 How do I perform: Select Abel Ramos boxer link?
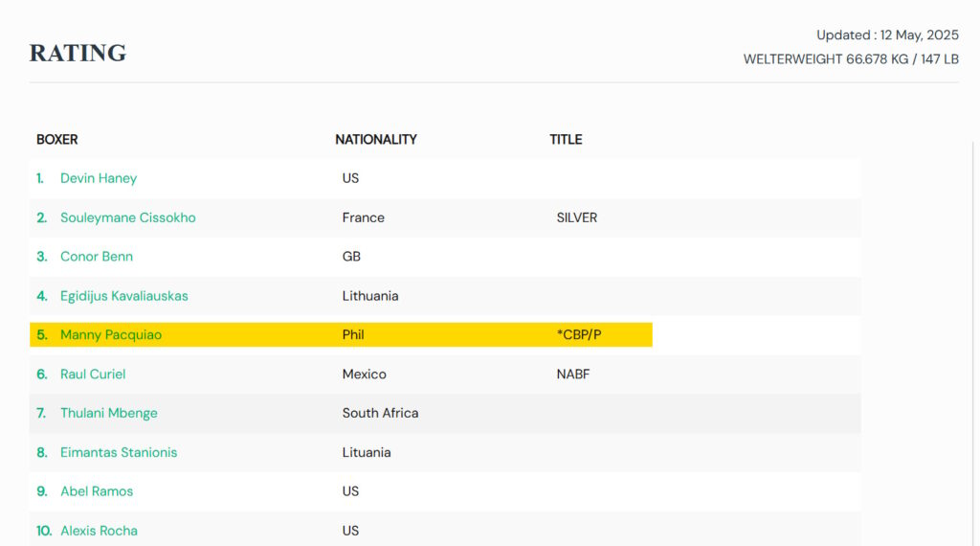(97, 491)
